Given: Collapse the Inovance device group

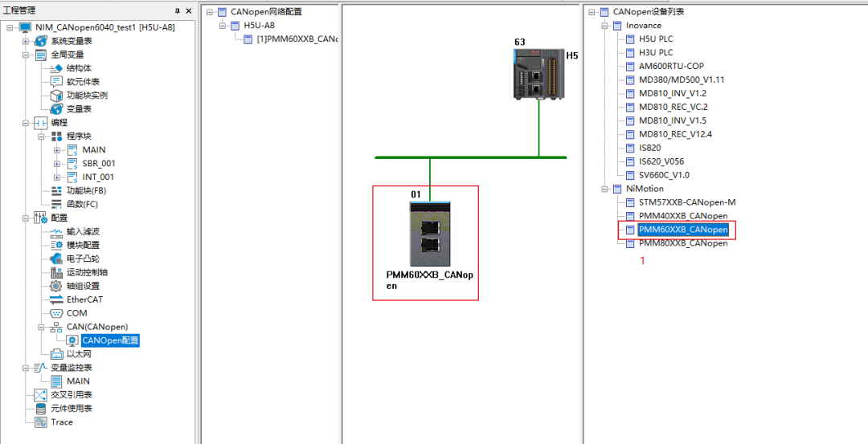Looking at the screenshot, I should tap(605, 26).
